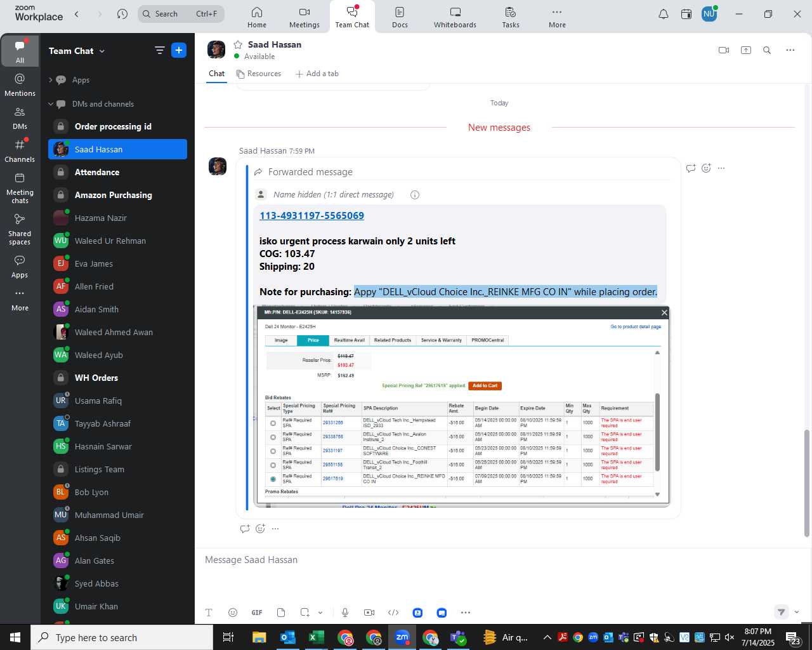Insert a GIF from the composer toolbar
Image resolution: width=812 pixels, height=650 pixels.
(x=257, y=613)
